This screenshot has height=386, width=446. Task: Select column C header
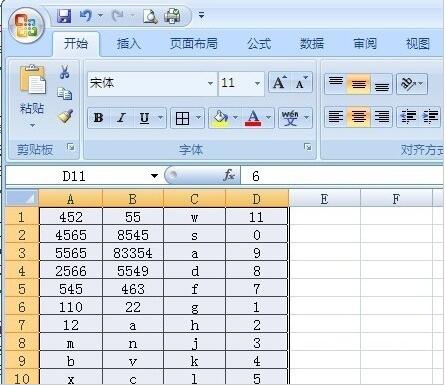pyautogui.click(x=194, y=199)
